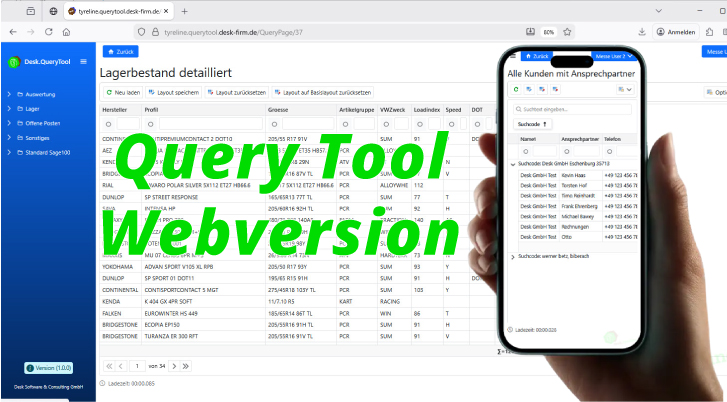
Task: Click the Desk.QueryTool green logo
Action: (14, 62)
